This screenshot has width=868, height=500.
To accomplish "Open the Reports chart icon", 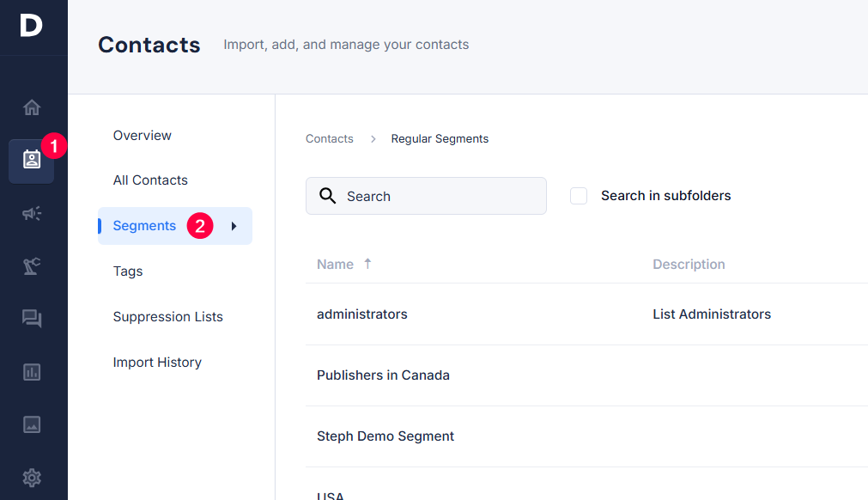I will coord(32,372).
